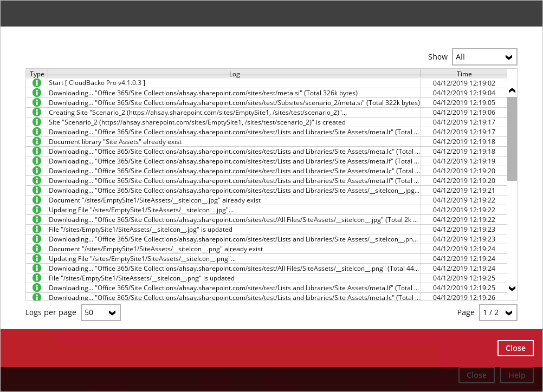Image resolution: width=543 pixels, height=392 pixels.
Task: Select log entry downloading sites/test/meta.si Total 326k bytes
Action: point(203,93)
